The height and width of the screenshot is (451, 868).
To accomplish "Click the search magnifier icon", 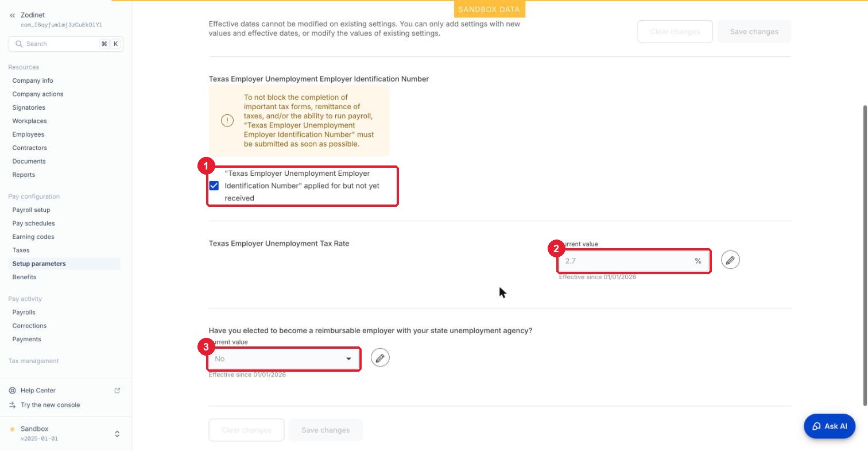I will click(x=19, y=44).
